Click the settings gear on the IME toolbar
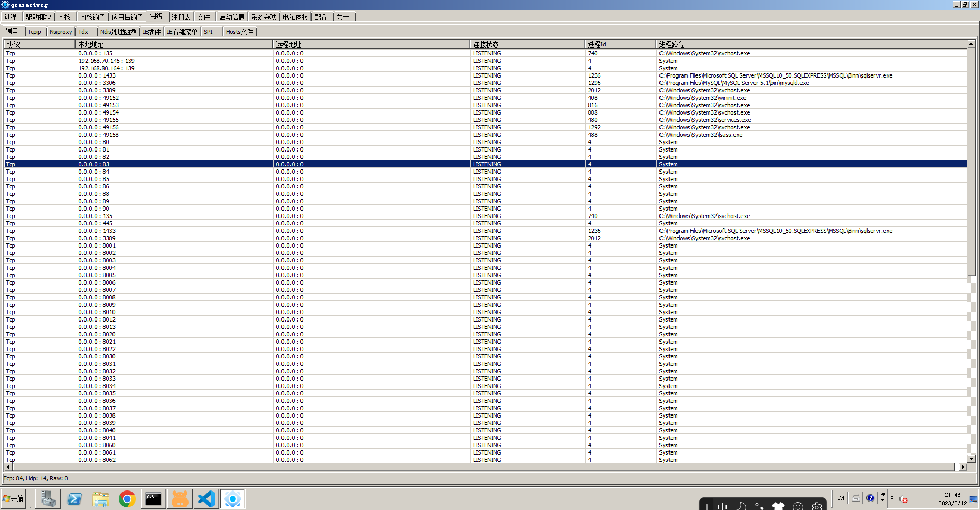Viewport: 980px width, 510px height. coord(816,505)
